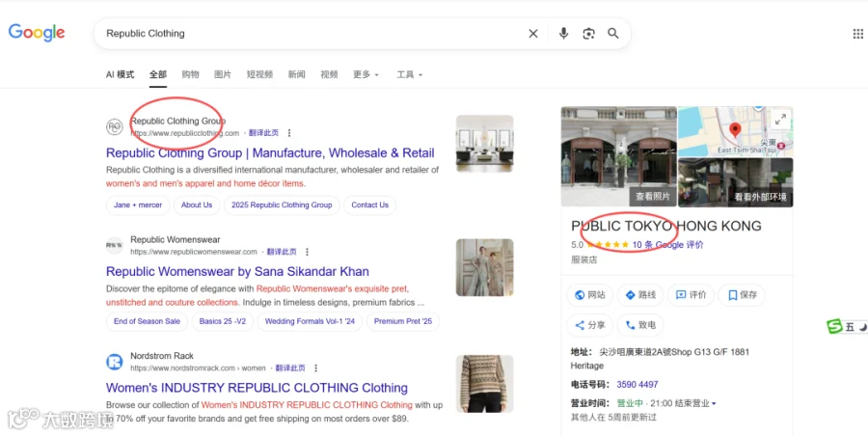
Task: Switch to 购物 shopping tab
Action: click(190, 75)
